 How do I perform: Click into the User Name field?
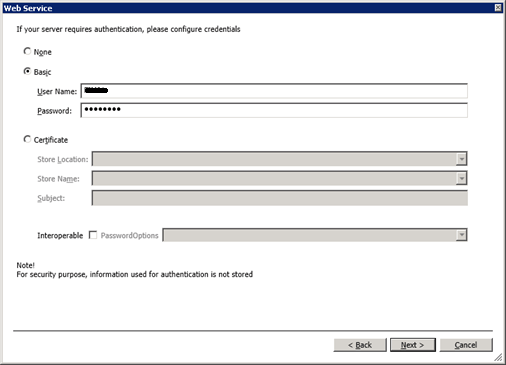point(274,91)
